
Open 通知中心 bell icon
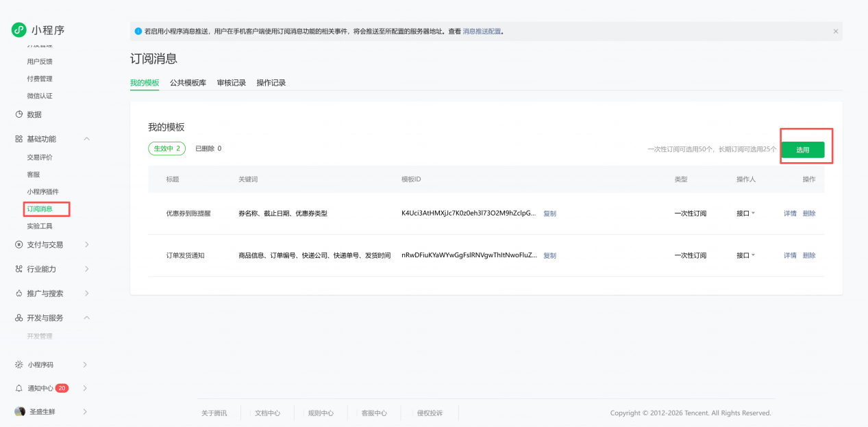[x=19, y=388]
